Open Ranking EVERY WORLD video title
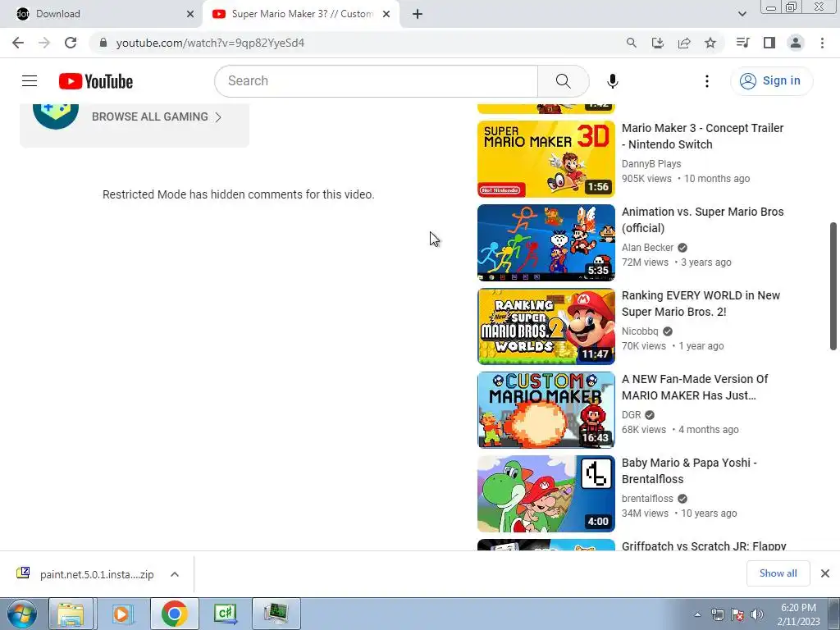840x630 pixels. point(701,304)
